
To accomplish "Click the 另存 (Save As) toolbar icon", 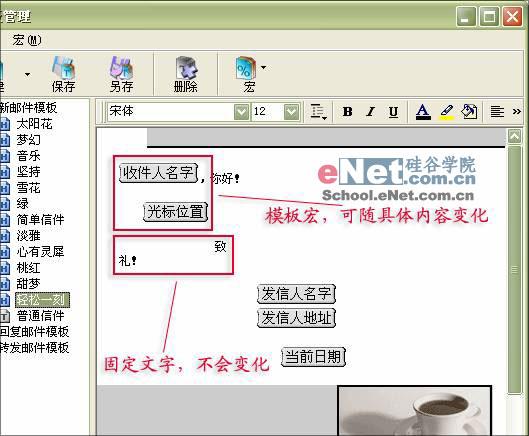I will click(121, 74).
